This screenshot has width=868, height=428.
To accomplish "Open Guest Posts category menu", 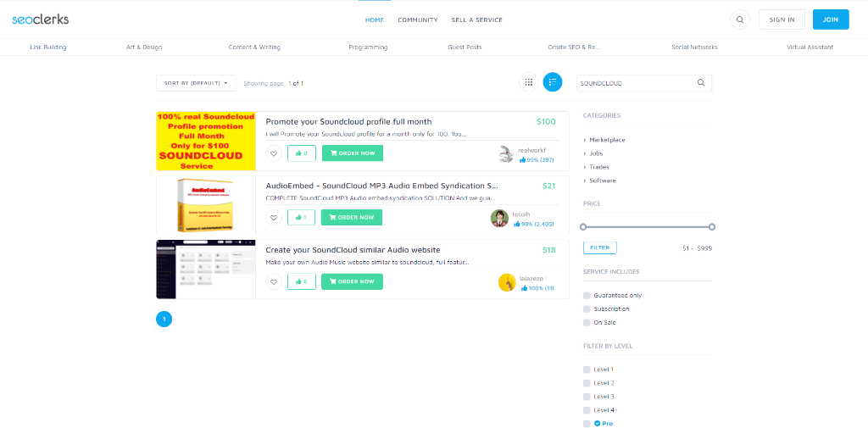I will click(x=465, y=47).
